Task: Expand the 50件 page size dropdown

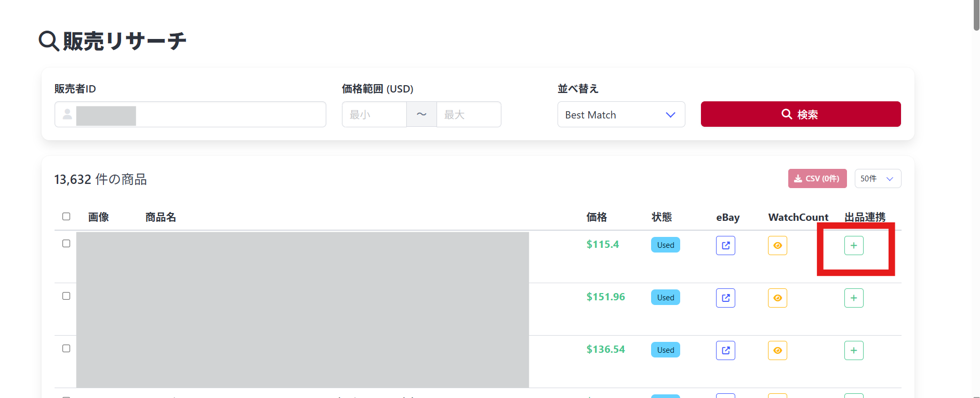Action: point(878,178)
